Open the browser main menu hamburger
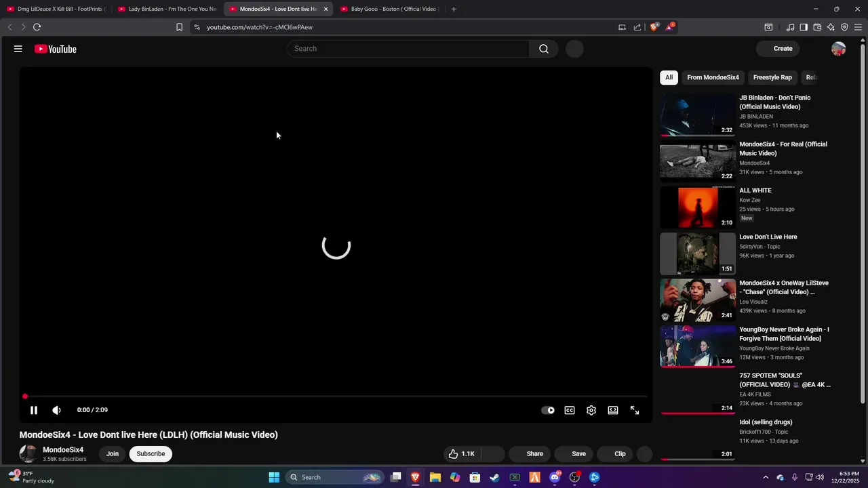 858,27
